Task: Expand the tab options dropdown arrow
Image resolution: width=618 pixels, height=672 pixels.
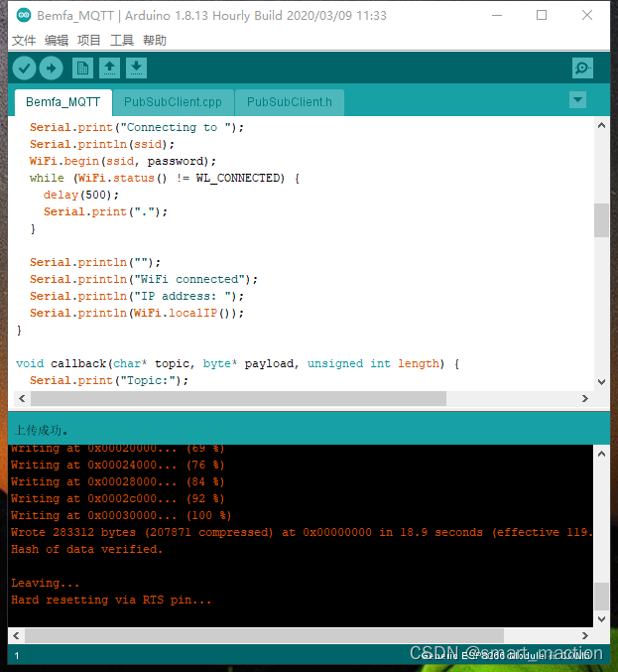Action: coord(577,100)
